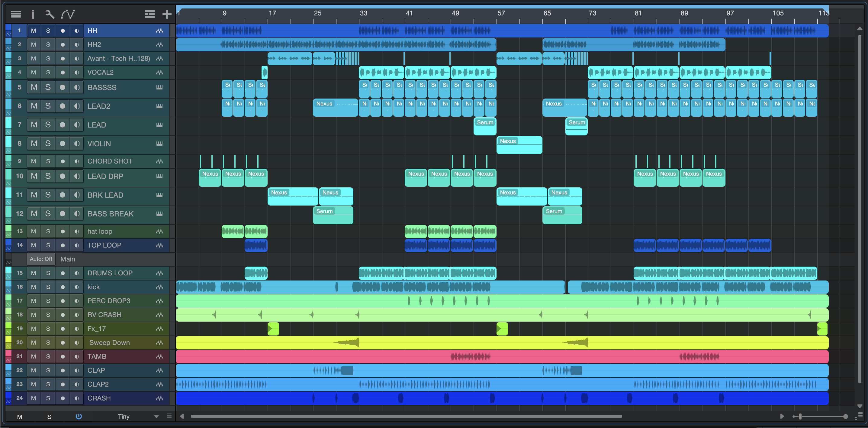
Task: Click the Main automation parameter label
Action: 68,259
